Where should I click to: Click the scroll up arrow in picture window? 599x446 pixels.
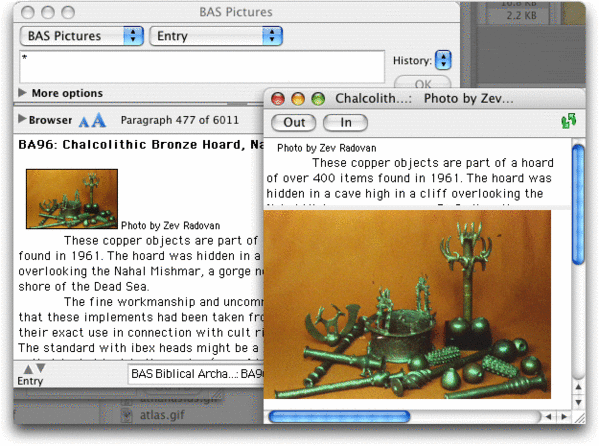point(578,387)
